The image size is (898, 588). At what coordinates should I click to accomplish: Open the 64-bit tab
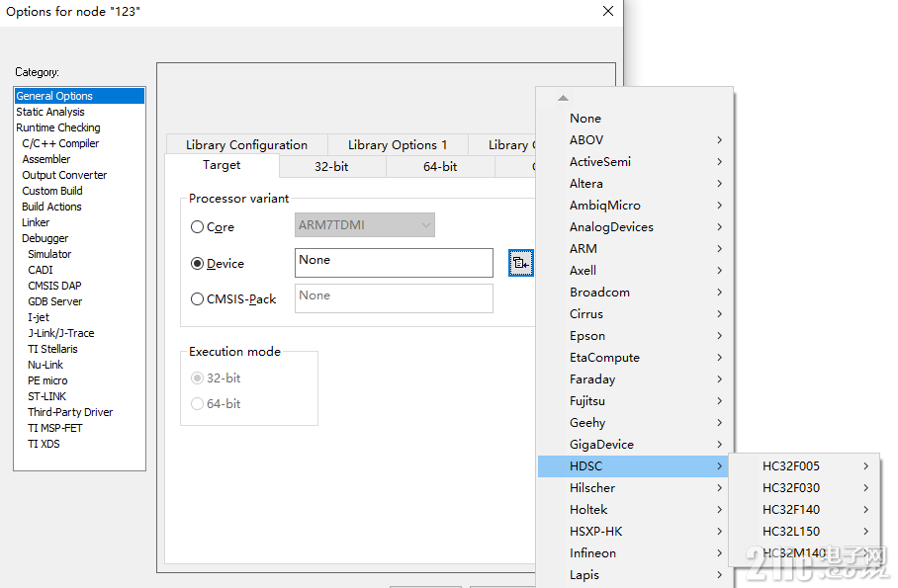[440, 167]
